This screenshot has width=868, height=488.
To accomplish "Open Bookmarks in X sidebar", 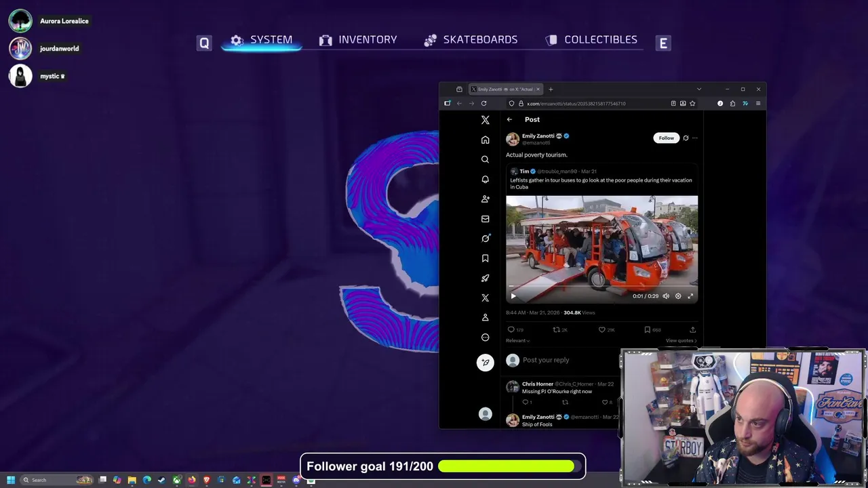I will click(x=485, y=258).
